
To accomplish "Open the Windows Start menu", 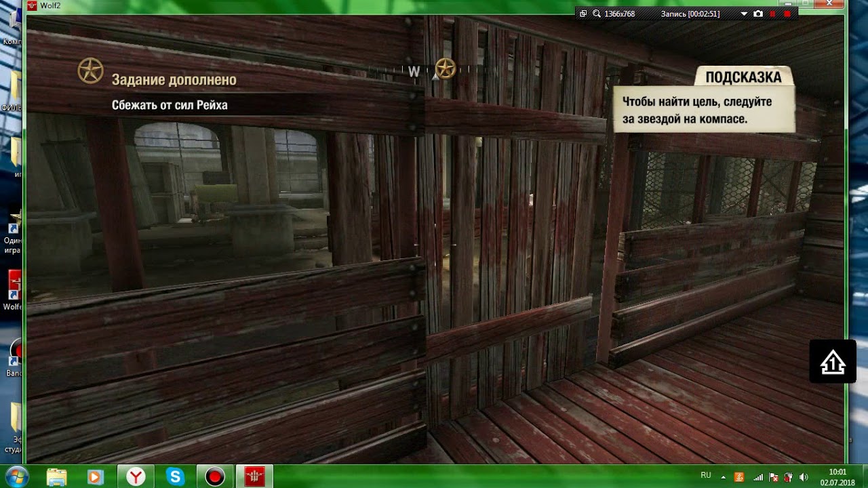I will coord(16,476).
